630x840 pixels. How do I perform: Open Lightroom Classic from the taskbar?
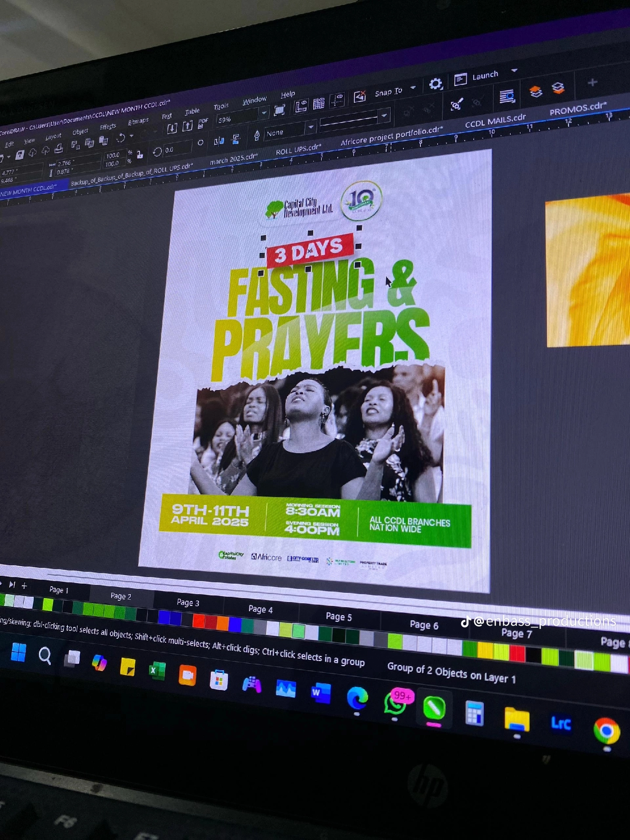560,723
